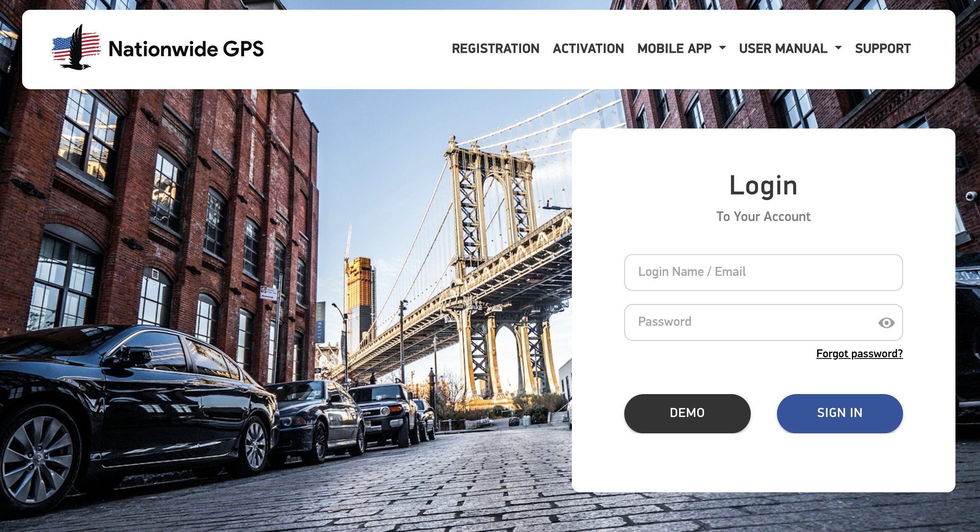Click the Login heading text
This screenshot has height=532, width=980.
tap(763, 186)
